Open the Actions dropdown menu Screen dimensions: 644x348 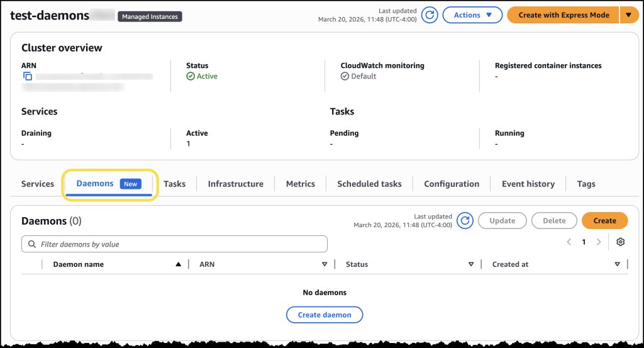472,15
